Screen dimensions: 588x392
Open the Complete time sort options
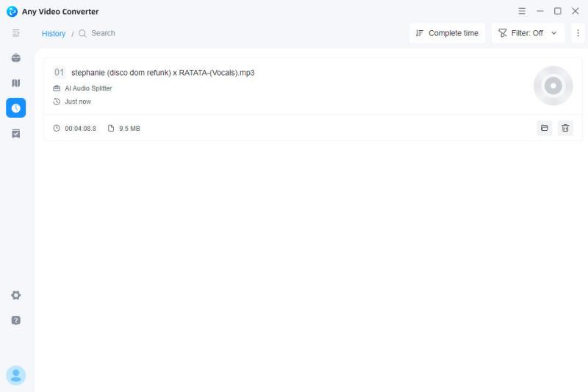[x=447, y=33]
